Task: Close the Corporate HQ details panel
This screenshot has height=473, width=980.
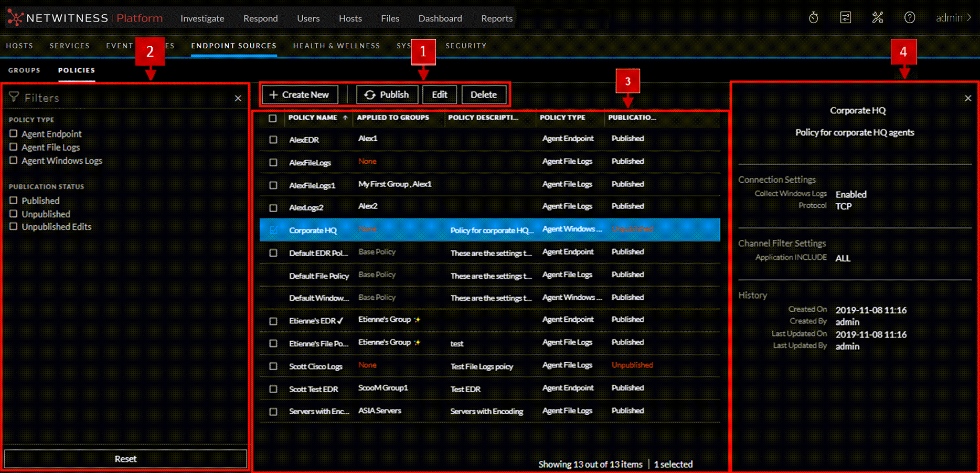Action: click(967, 98)
